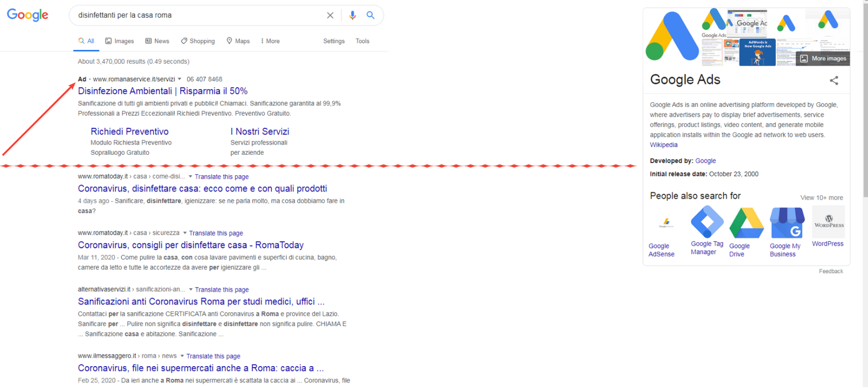This screenshot has width=868, height=388.
Task: Click 'Translate this page' for the 'casa › sicurezza' result
Action: (216, 233)
